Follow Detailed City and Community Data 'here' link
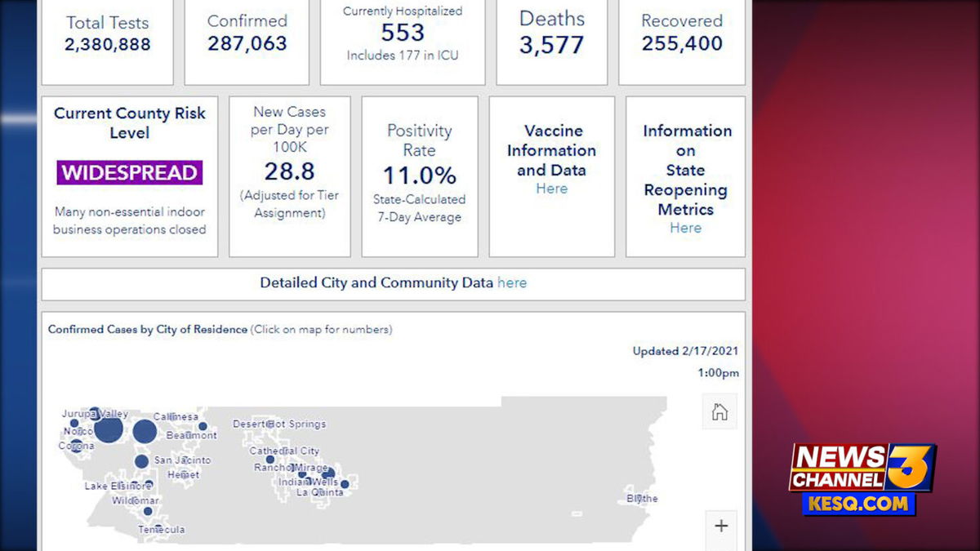980x551 pixels. click(x=512, y=283)
